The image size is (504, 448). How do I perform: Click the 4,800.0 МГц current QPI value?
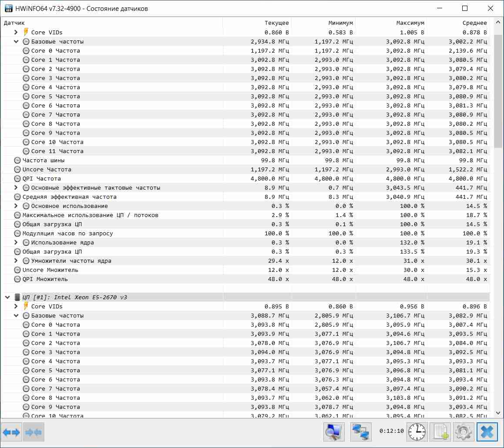click(x=270, y=179)
